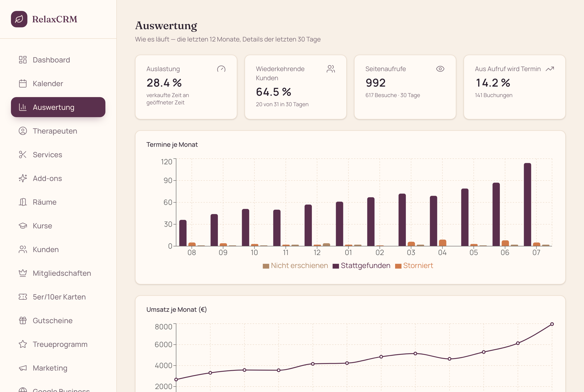Click the Stattgefunden bar for month 07

point(527,204)
